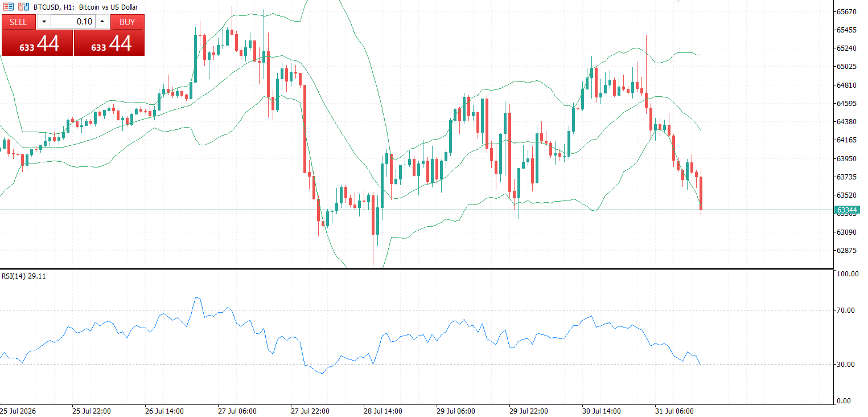Image resolution: width=868 pixels, height=417 pixels.
Task: Click the SELL button
Action: [19, 22]
